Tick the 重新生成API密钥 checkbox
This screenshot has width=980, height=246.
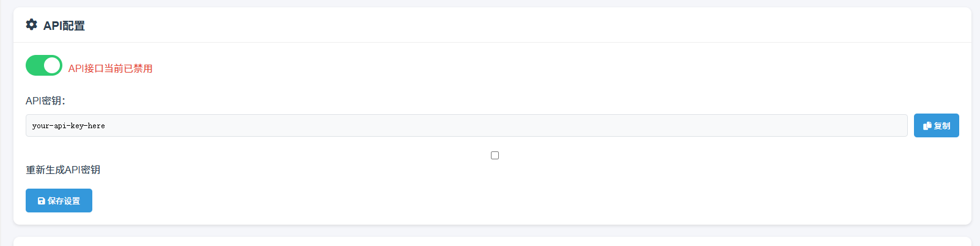pyautogui.click(x=495, y=156)
